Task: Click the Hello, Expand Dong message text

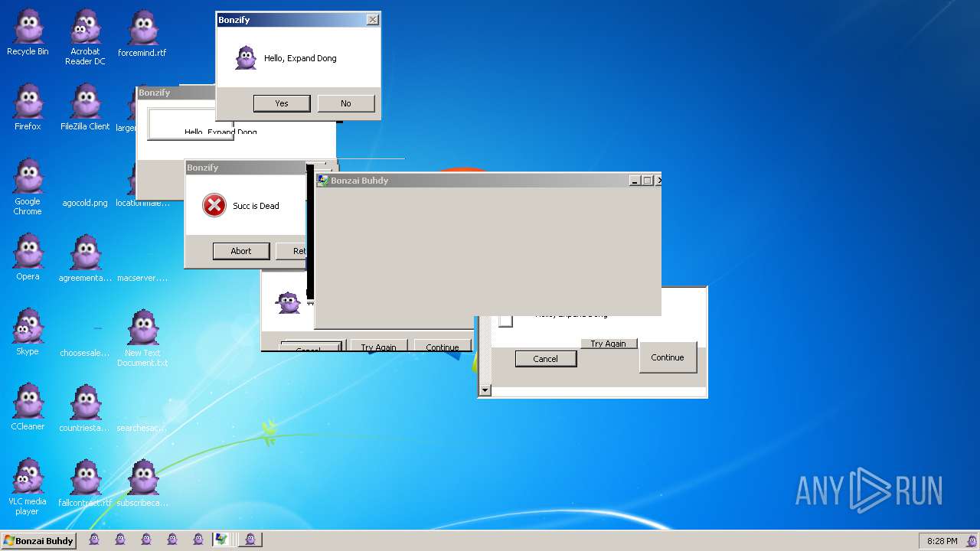Action: coord(300,58)
